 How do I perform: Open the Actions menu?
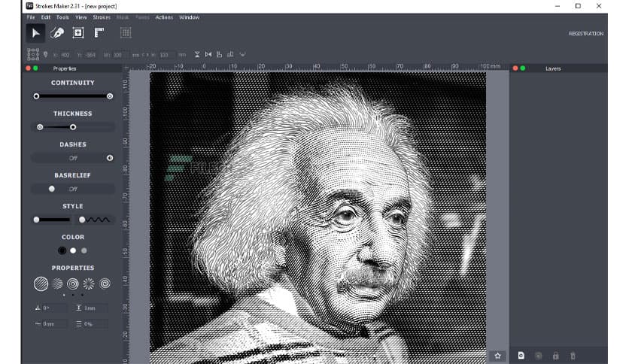[164, 17]
